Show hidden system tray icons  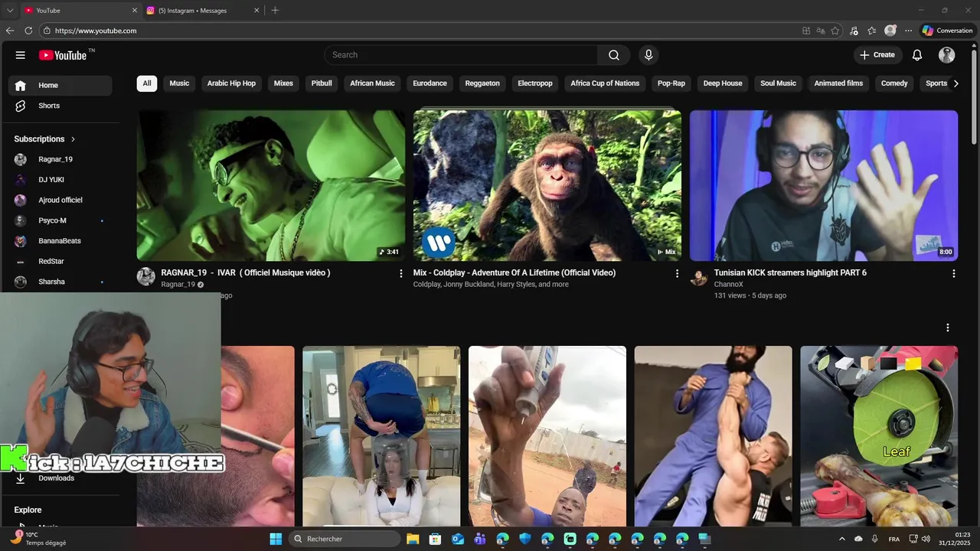[x=842, y=539]
